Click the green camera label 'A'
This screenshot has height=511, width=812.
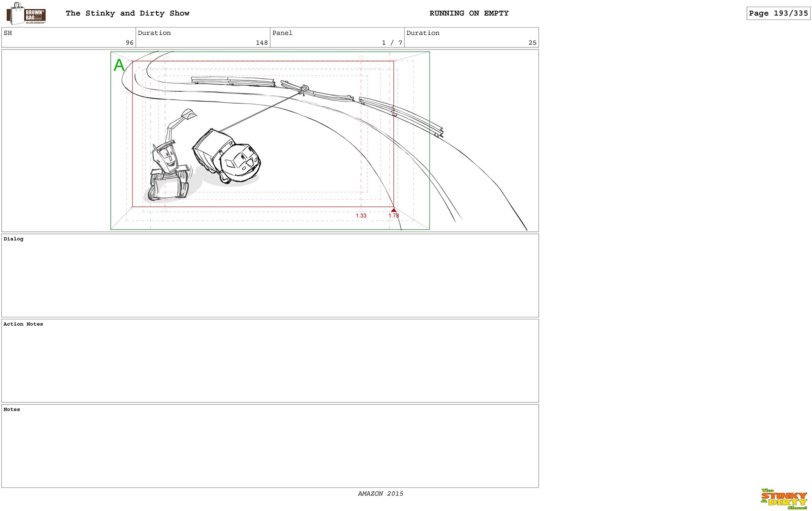119,65
